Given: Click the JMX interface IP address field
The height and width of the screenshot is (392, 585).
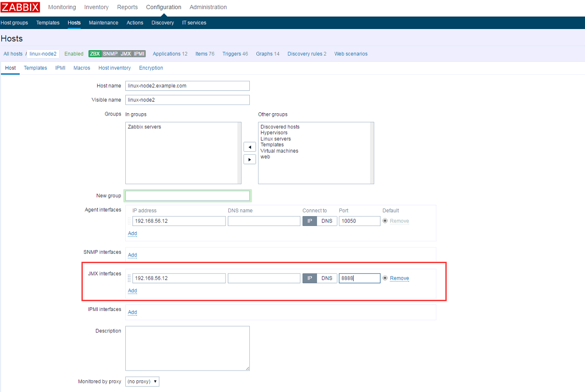Looking at the screenshot, I should tap(179, 278).
